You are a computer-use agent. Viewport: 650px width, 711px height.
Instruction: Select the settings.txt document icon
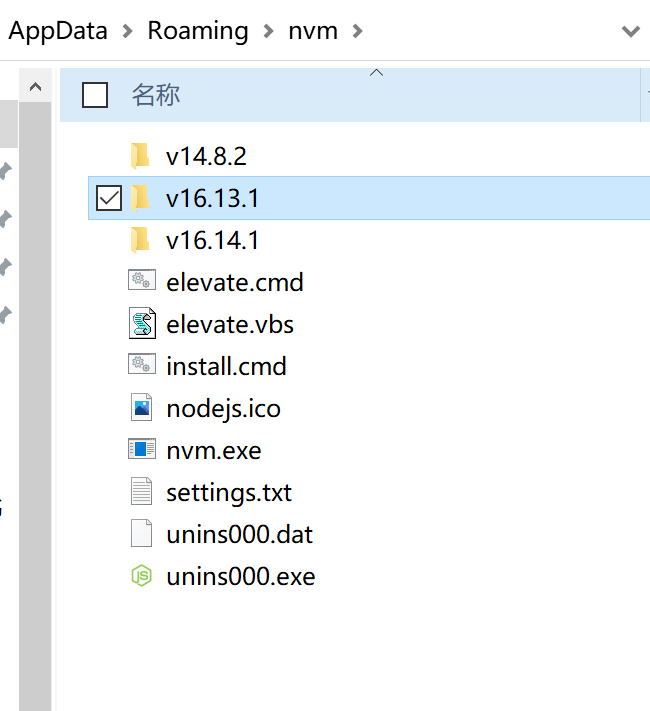pos(142,491)
